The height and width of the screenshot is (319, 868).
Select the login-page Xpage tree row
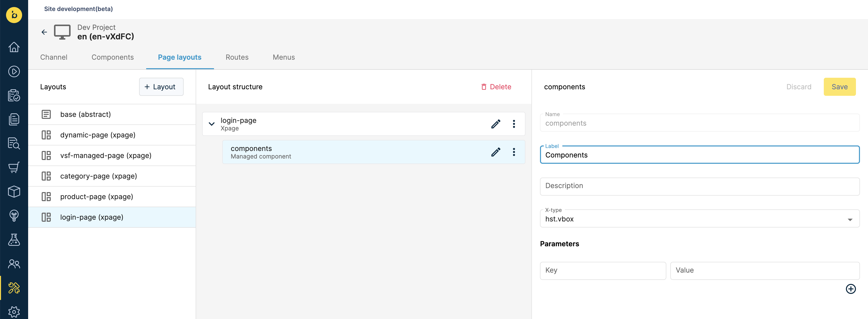coord(364,124)
